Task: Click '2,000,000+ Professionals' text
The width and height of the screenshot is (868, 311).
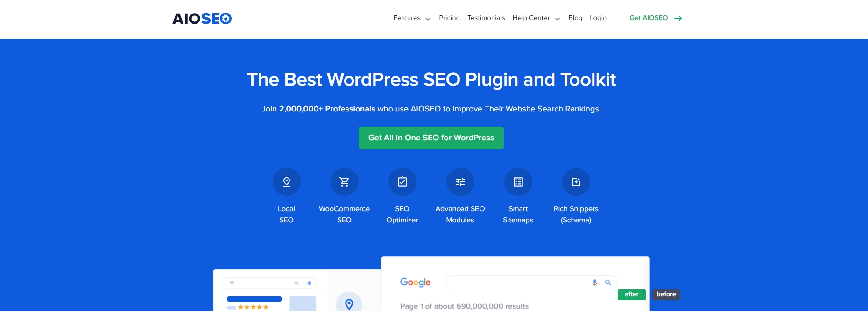Action: click(327, 109)
